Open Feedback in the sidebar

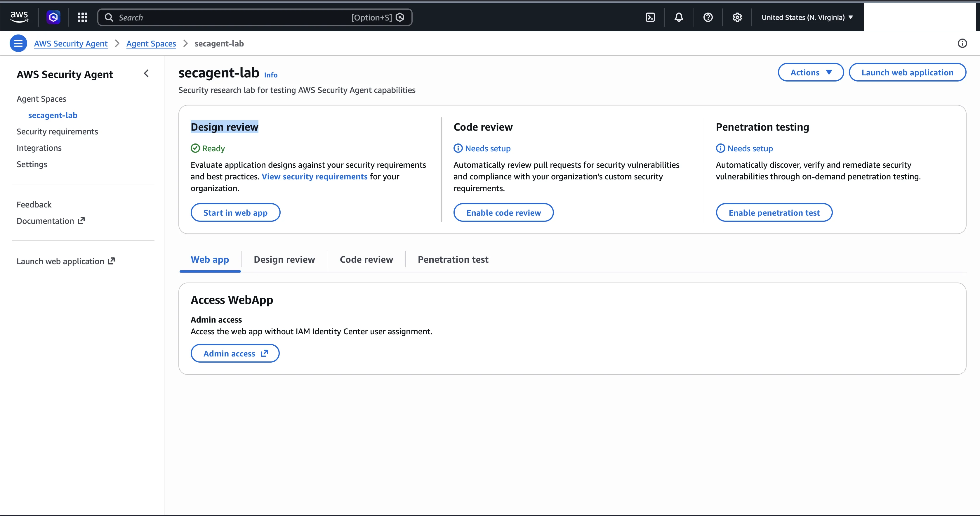34,205
